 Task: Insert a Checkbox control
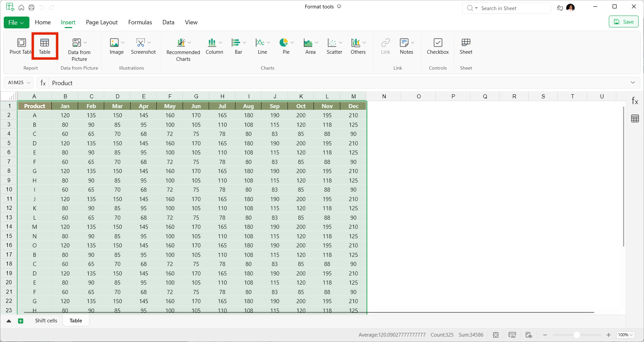click(438, 46)
